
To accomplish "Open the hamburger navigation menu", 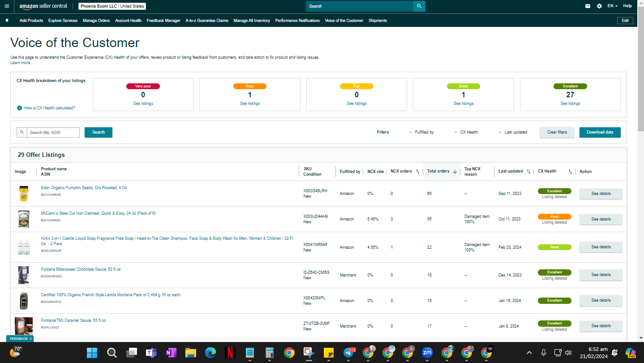I will (7, 6).
